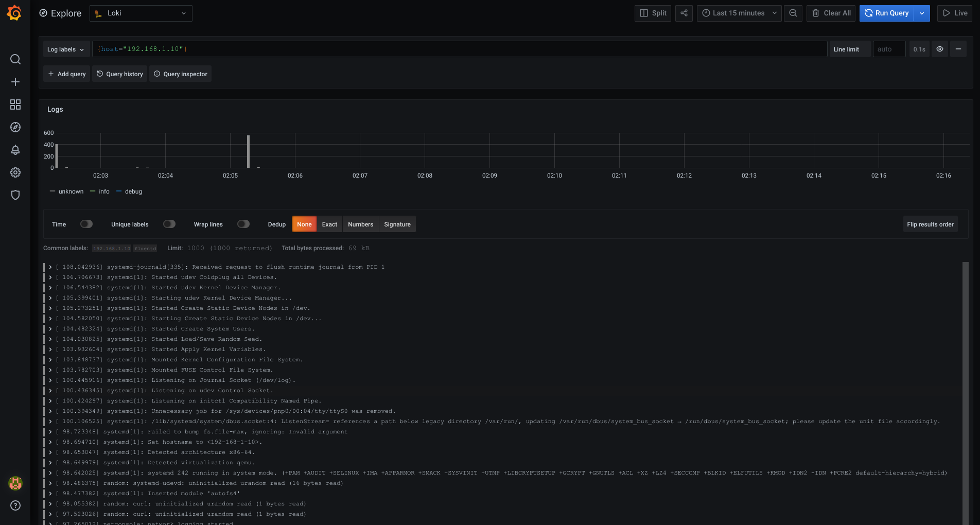This screenshot has height=525, width=980.
Task: Select Dedup Numbers option
Action: tap(360, 224)
